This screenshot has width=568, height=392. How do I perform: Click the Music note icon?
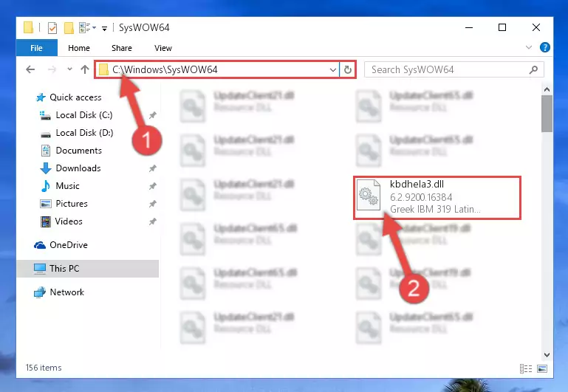[x=46, y=186]
